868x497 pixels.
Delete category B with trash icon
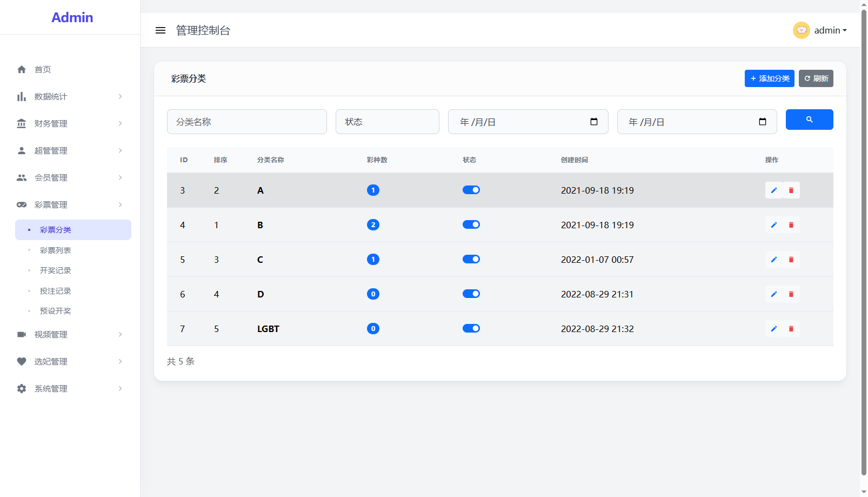[791, 225]
